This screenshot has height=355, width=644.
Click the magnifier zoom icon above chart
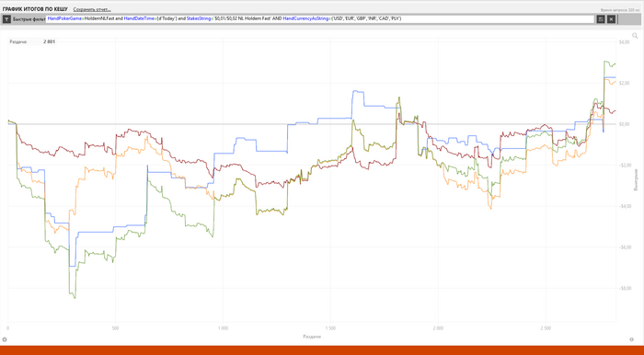tap(635, 36)
